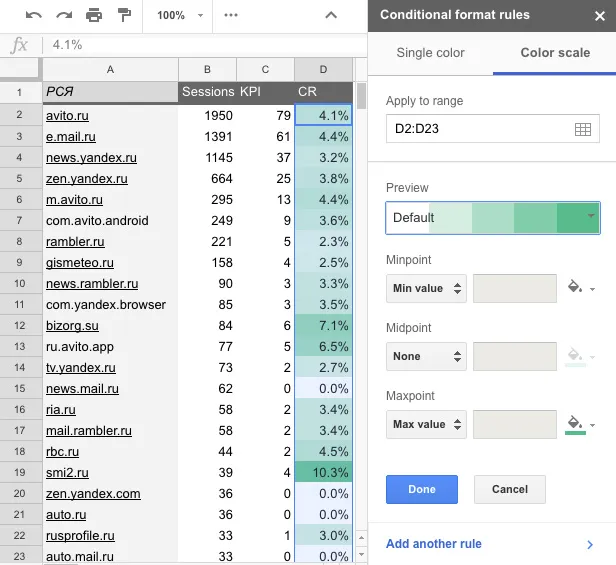This screenshot has height=565, width=616.
Task: Select row 12 header
Action: click(21, 326)
